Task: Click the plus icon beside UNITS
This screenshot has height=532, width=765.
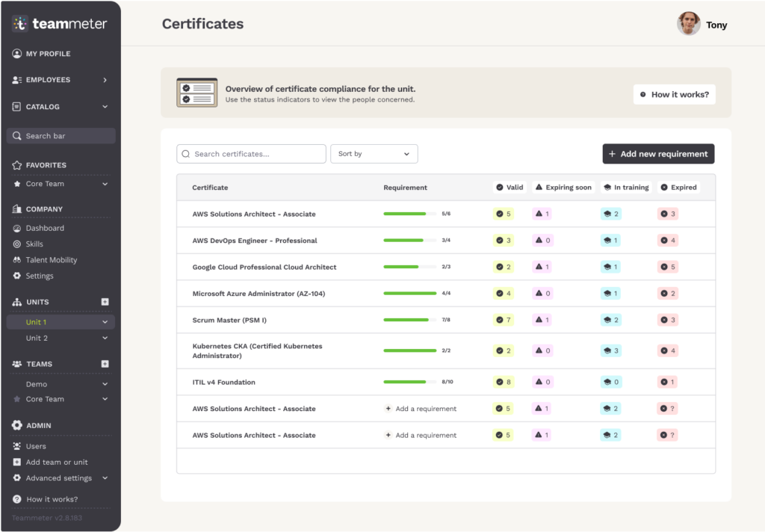Action: pyautogui.click(x=105, y=302)
